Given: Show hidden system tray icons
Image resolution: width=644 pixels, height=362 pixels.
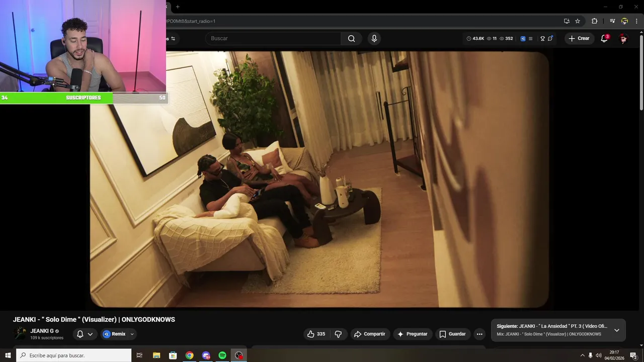Looking at the screenshot, I should pyautogui.click(x=582, y=355).
